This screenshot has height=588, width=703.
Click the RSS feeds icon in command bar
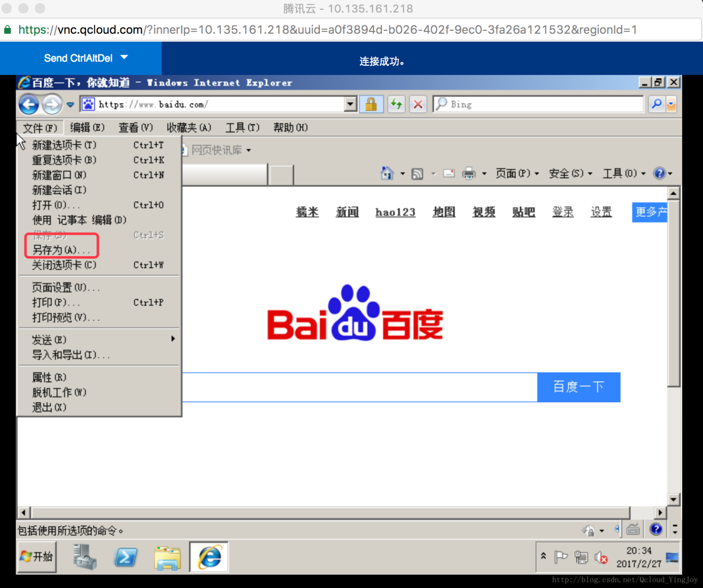[x=417, y=174]
